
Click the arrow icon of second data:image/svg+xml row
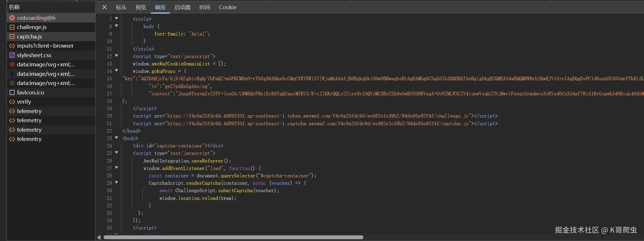tap(12, 74)
